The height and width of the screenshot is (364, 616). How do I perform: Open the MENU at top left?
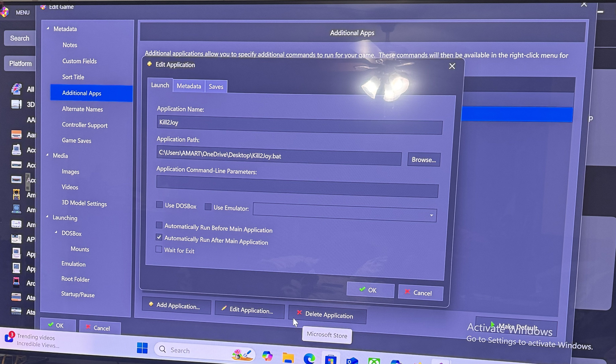[x=23, y=12]
